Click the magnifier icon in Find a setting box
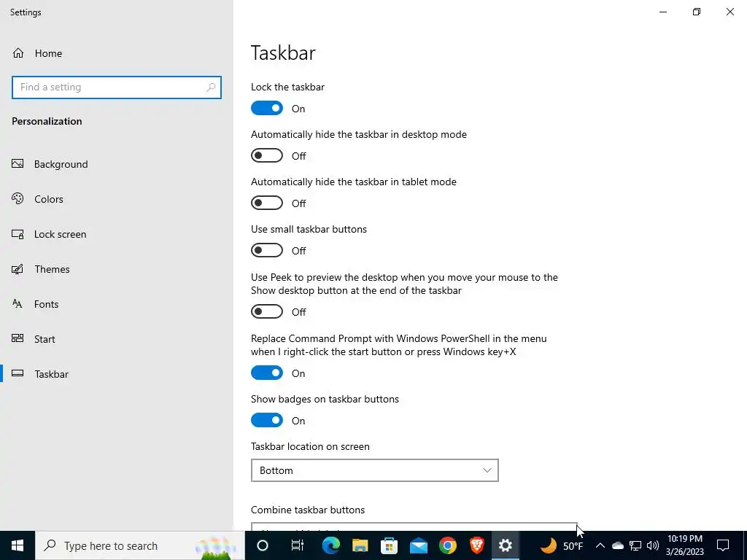This screenshot has height=560, width=747. [x=211, y=87]
